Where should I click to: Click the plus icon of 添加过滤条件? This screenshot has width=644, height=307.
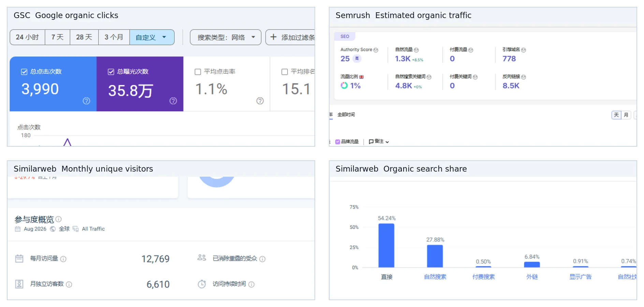tap(273, 37)
